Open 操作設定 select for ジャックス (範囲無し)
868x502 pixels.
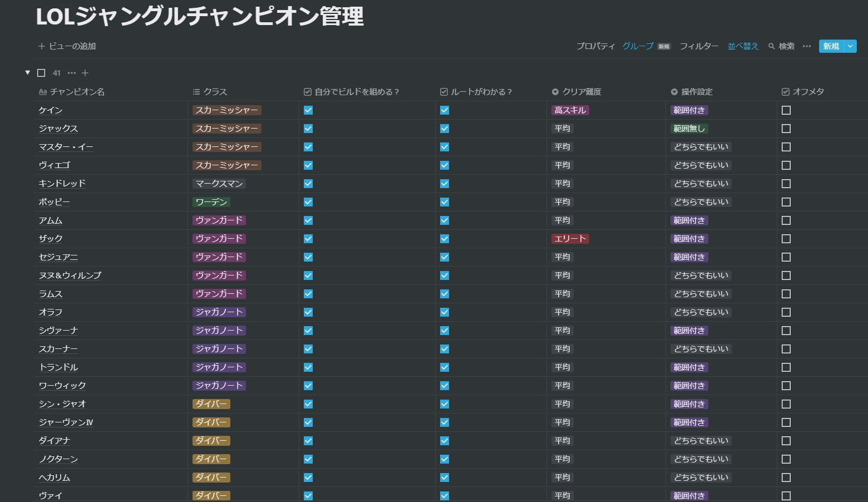click(x=689, y=129)
